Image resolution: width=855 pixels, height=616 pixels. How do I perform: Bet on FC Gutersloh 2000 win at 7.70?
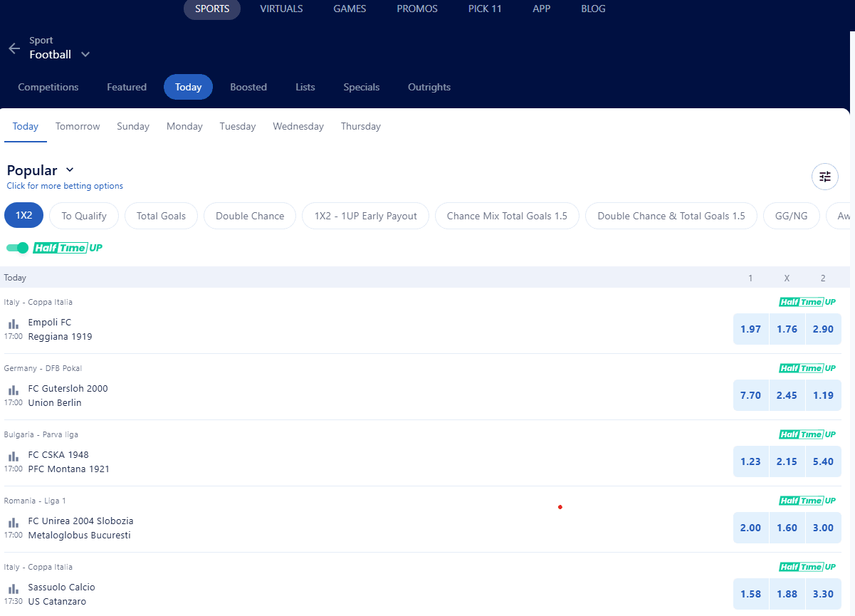coord(751,395)
